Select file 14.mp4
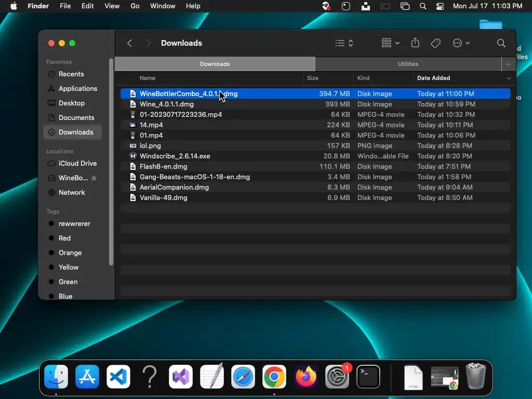 (315, 125)
